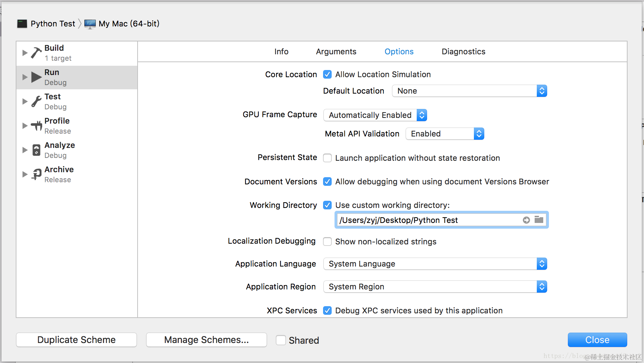Click the Profile instrument icon
This screenshot has width=644, height=363.
(36, 126)
